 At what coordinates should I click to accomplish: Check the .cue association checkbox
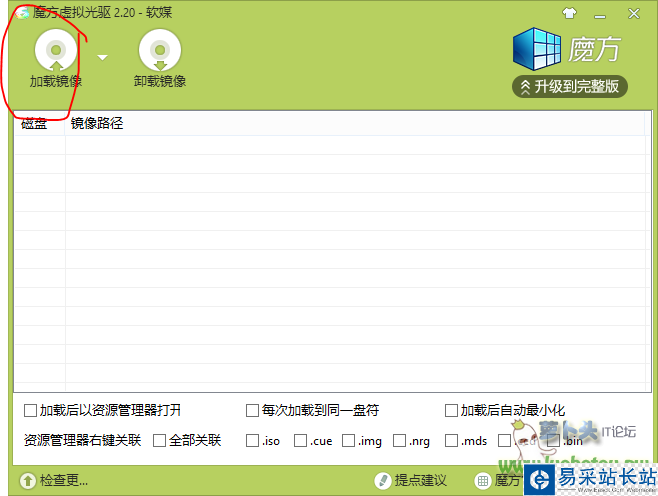[x=300, y=441]
